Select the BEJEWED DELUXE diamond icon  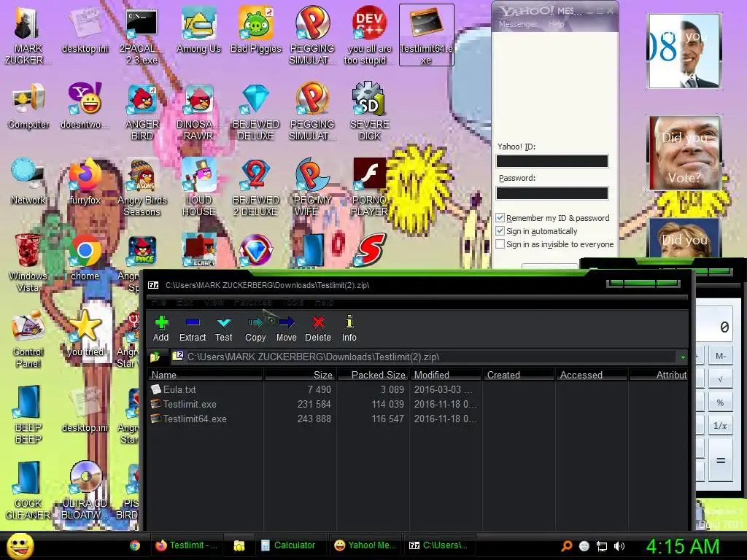click(256, 112)
